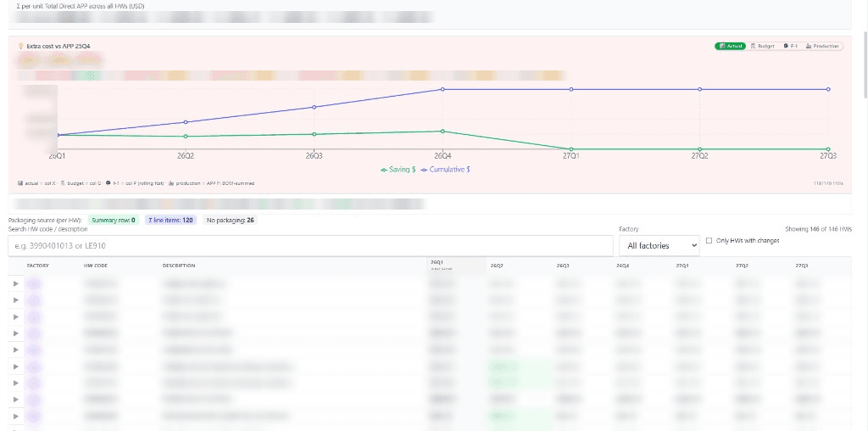Click the HW CODE column header
Image resolution: width=868 pixels, height=431 pixels.
click(96, 266)
